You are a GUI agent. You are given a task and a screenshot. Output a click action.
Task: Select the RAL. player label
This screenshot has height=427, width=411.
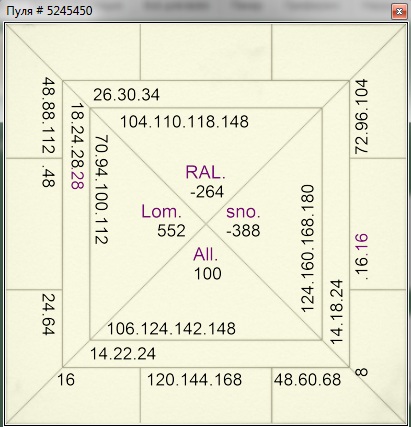[x=205, y=172]
